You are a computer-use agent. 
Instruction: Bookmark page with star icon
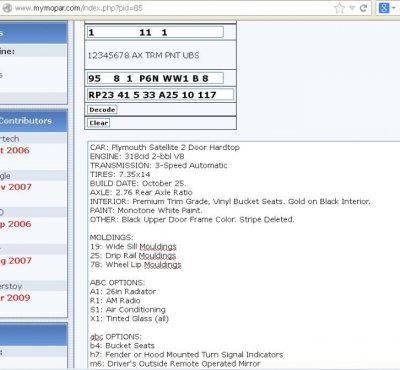(x=339, y=8)
